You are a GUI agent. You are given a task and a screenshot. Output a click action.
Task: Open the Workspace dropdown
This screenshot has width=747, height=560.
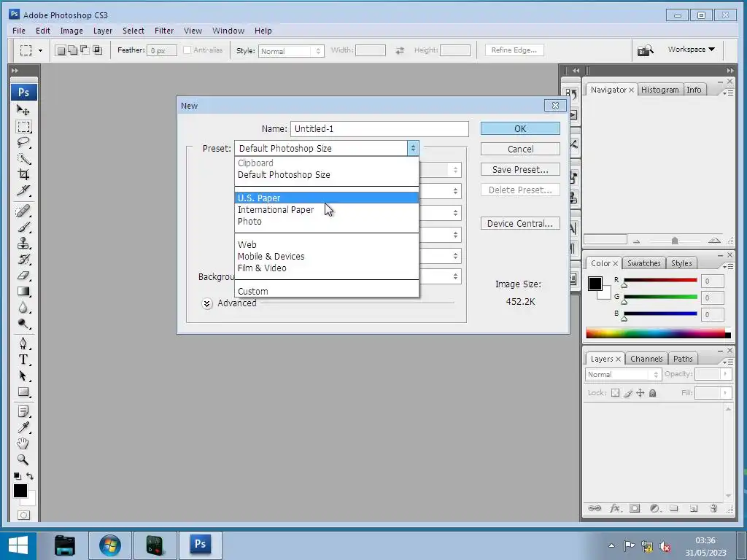(692, 49)
